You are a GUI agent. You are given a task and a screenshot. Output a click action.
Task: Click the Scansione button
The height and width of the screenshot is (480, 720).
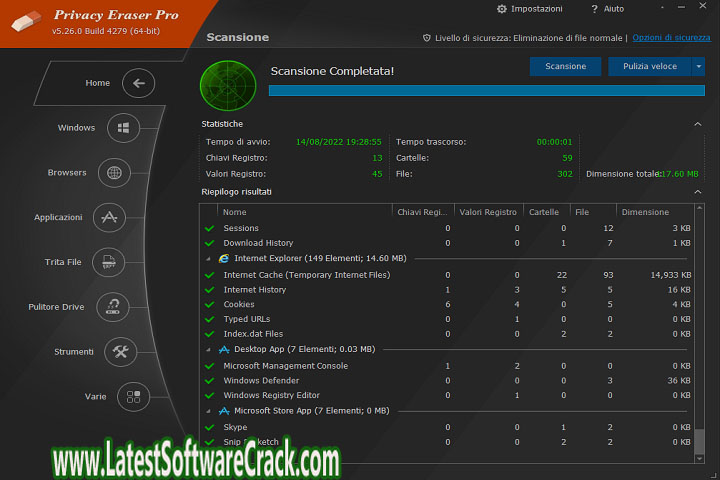click(x=565, y=67)
